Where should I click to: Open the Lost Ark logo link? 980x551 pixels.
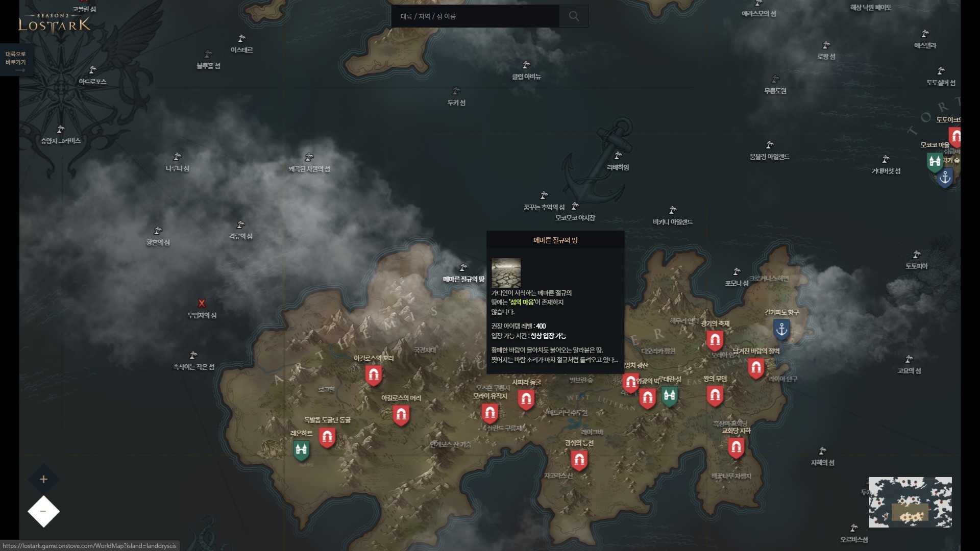[55, 23]
